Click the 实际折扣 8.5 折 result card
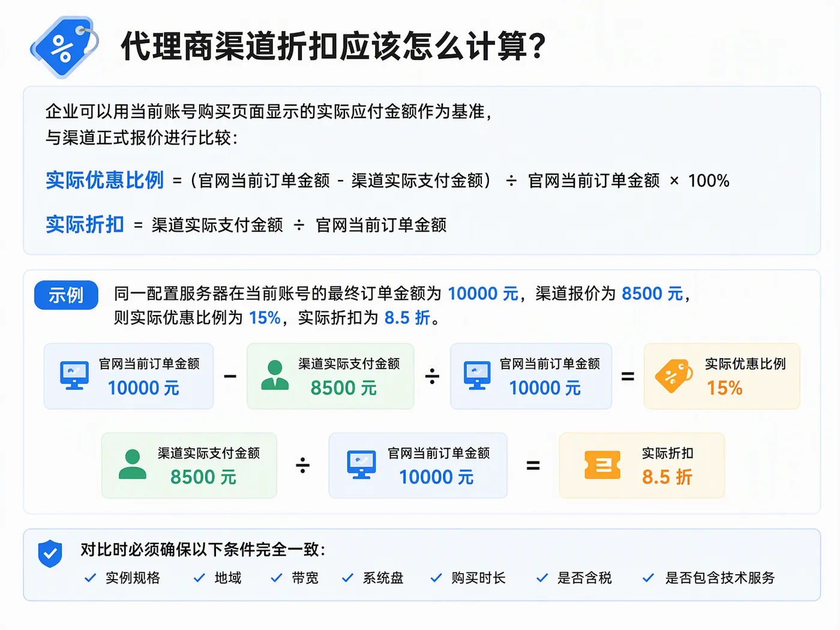 [642, 465]
